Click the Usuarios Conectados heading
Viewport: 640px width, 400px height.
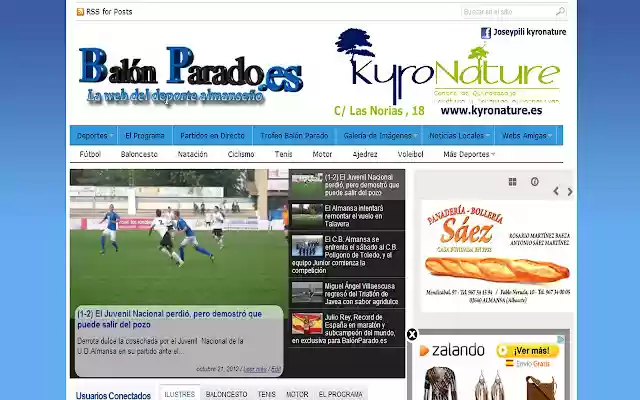113,395
